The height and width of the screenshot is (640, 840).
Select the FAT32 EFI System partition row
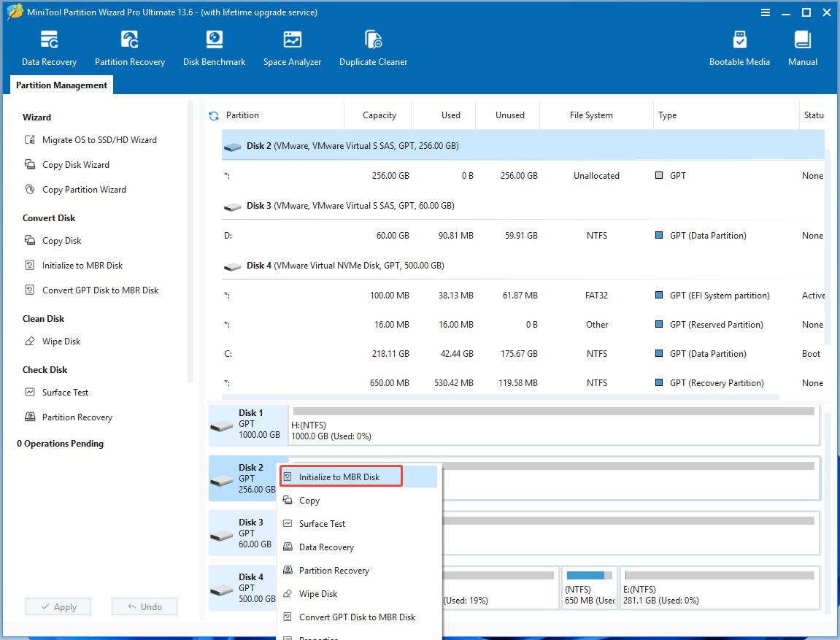pyautogui.click(x=523, y=296)
